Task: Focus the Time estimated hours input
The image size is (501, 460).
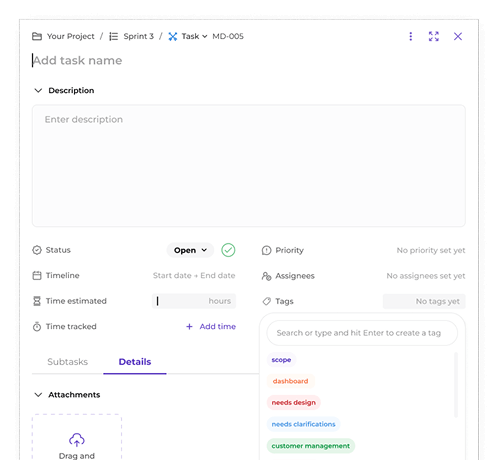Action: 194,301
